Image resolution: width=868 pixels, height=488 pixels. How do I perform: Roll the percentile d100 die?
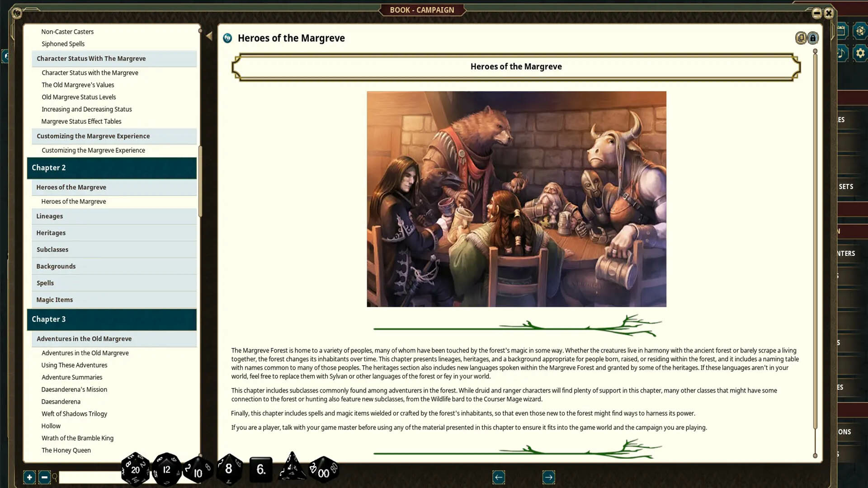pyautogui.click(x=323, y=471)
